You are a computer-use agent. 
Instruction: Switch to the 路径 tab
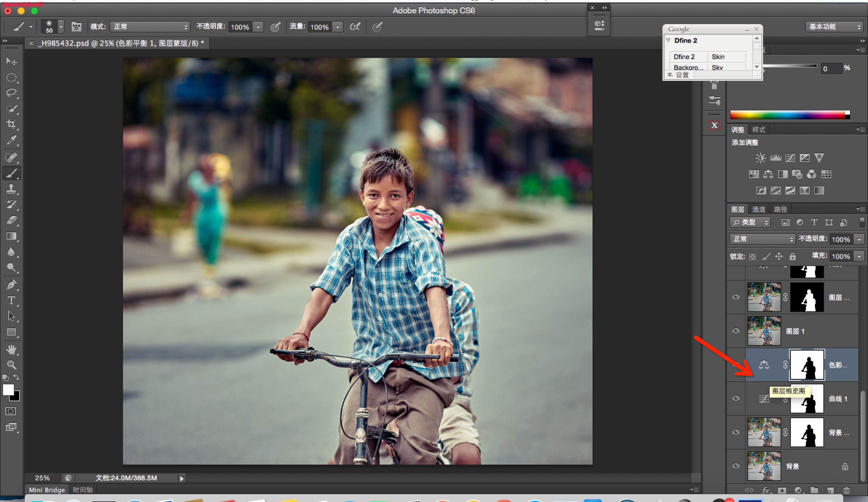coord(781,209)
